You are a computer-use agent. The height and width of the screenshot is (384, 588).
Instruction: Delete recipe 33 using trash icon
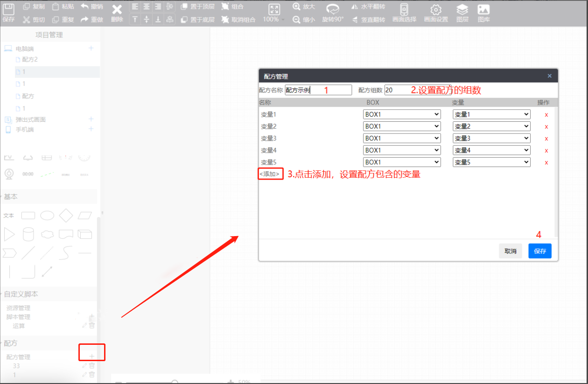(92, 366)
